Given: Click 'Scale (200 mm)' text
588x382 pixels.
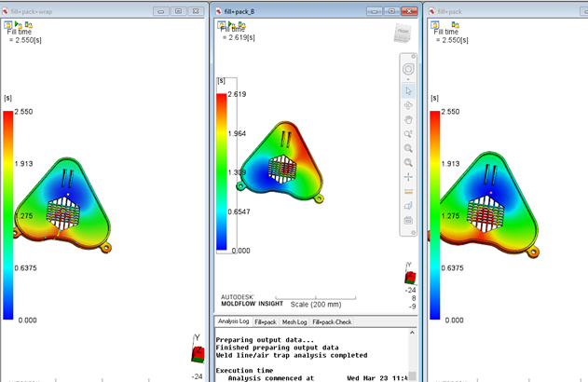Looking at the screenshot, I should tap(316, 305).
